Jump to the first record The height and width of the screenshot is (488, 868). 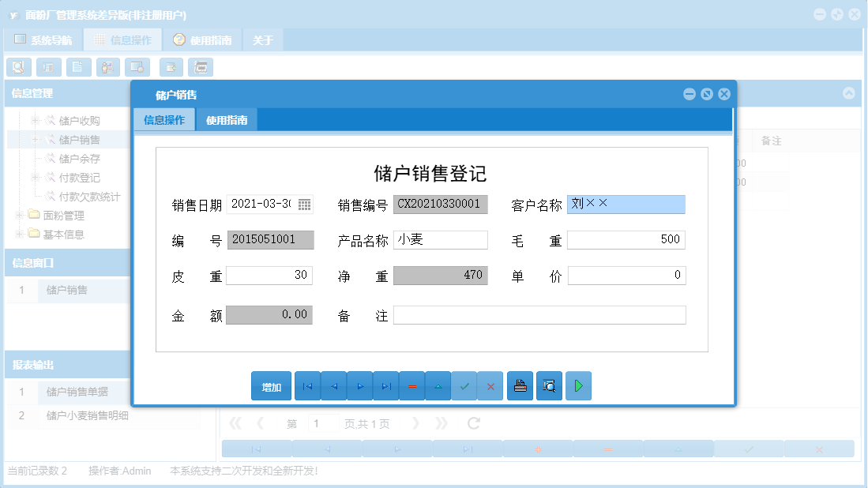[307, 385]
